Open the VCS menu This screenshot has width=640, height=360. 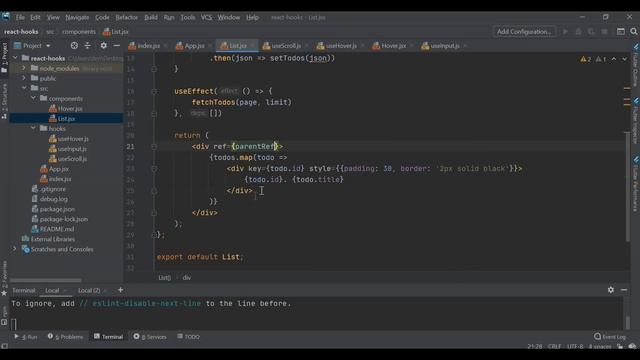tap(206, 18)
